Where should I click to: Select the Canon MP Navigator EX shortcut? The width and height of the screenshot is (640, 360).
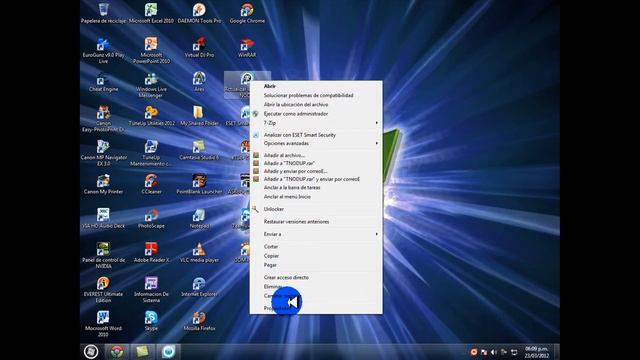tap(103, 153)
